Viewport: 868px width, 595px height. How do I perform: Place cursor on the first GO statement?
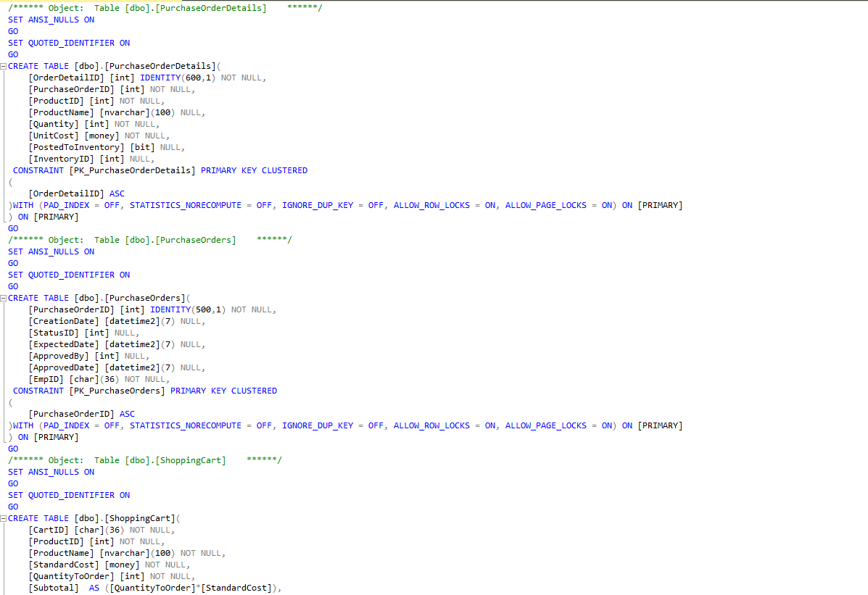(x=12, y=31)
